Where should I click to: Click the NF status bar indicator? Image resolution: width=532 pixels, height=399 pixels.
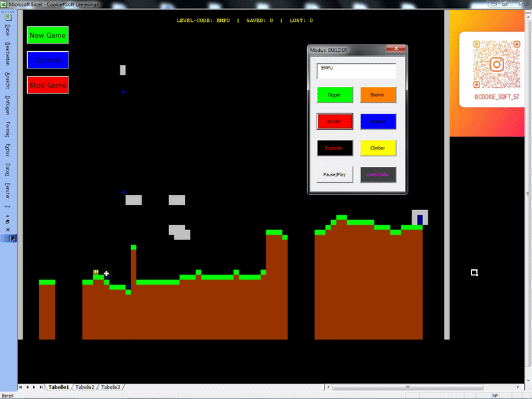495,396
